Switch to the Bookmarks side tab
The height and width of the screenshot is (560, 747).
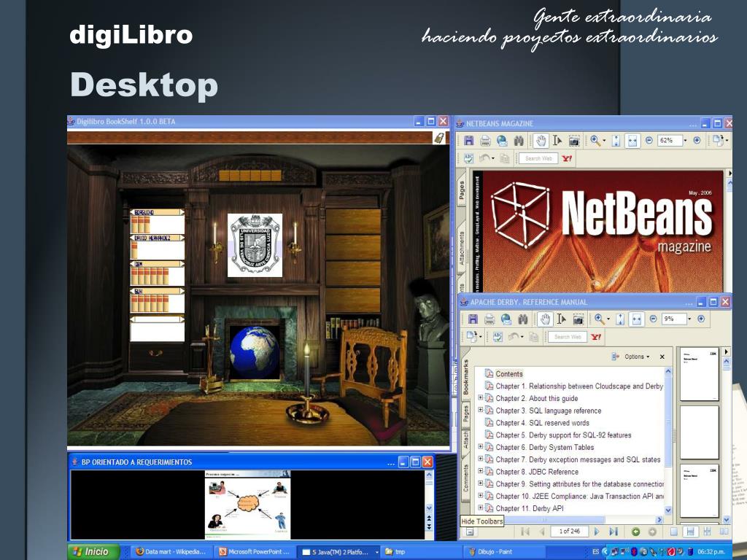click(466, 377)
